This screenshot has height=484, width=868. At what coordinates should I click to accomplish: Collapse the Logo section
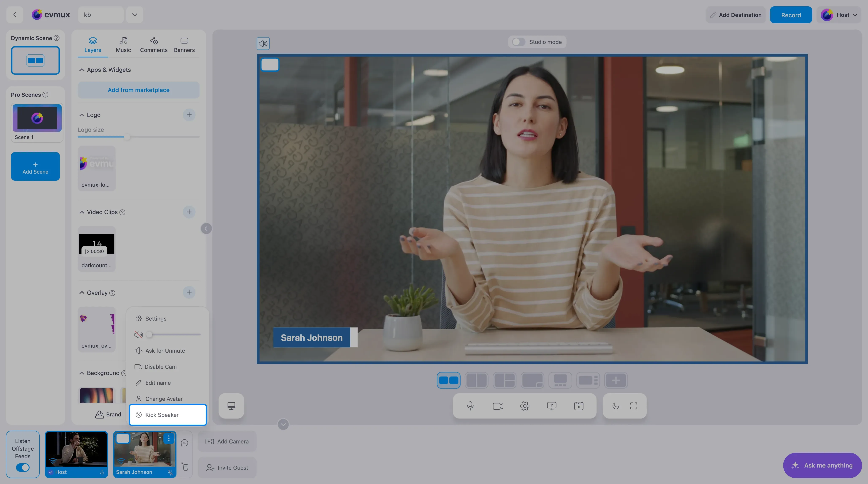coord(81,115)
